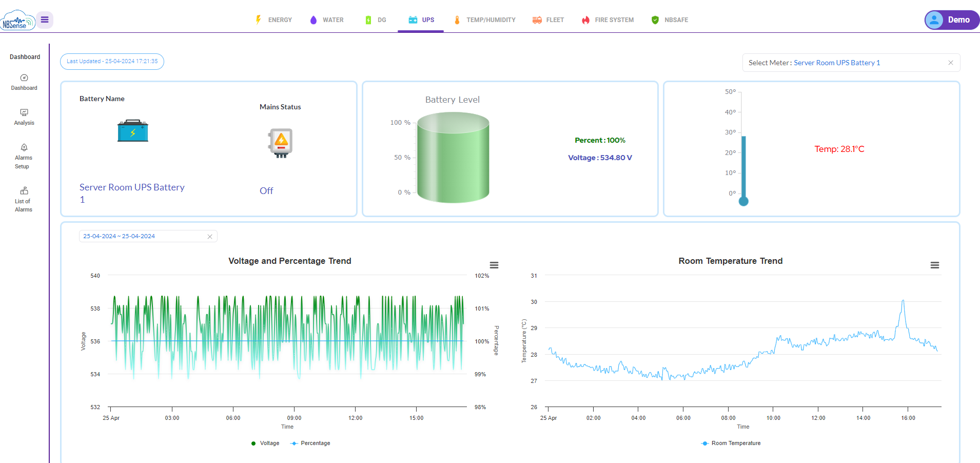Screen dimensions: 980x463
Task: Click the blue battery icon
Action: (x=133, y=131)
